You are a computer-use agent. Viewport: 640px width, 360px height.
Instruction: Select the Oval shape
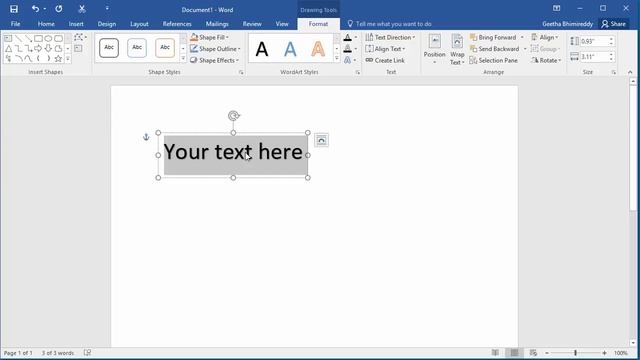48,38
